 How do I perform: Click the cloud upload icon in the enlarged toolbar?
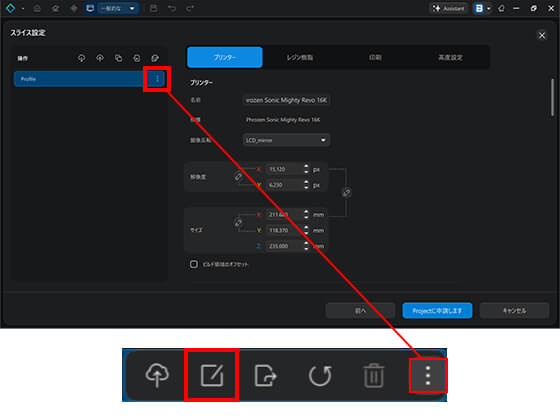157,375
